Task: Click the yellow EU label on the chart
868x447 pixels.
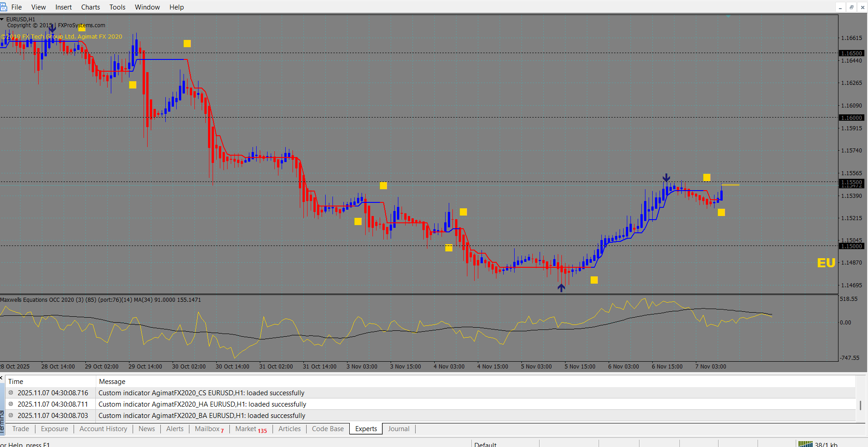Action: coord(826,263)
